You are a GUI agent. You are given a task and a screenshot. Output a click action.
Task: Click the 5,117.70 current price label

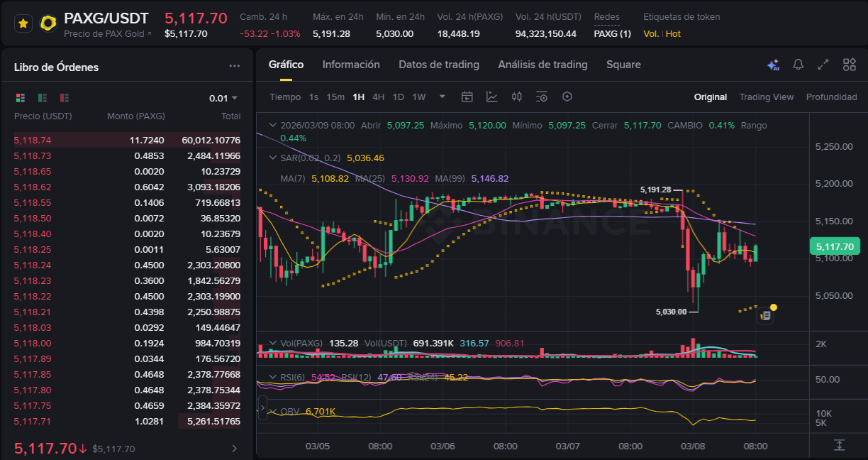tap(835, 246)
